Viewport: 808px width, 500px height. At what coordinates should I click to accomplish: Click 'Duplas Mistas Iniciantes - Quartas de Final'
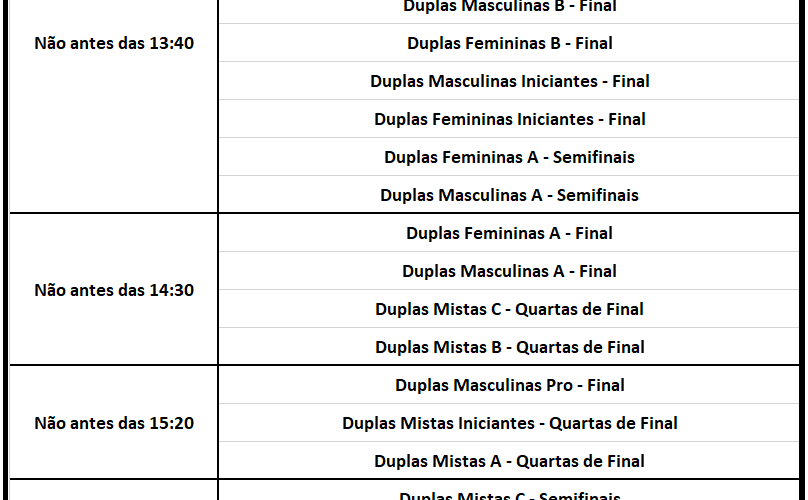pos(509,423)
